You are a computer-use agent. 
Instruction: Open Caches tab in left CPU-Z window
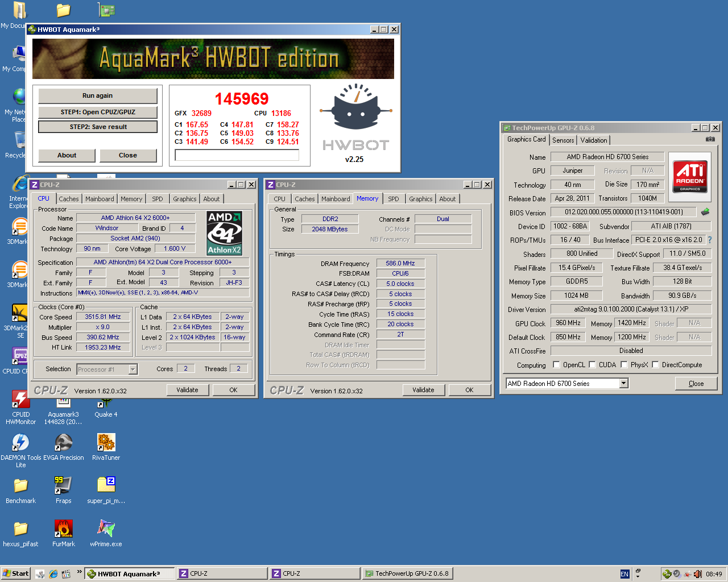point(69,199)
